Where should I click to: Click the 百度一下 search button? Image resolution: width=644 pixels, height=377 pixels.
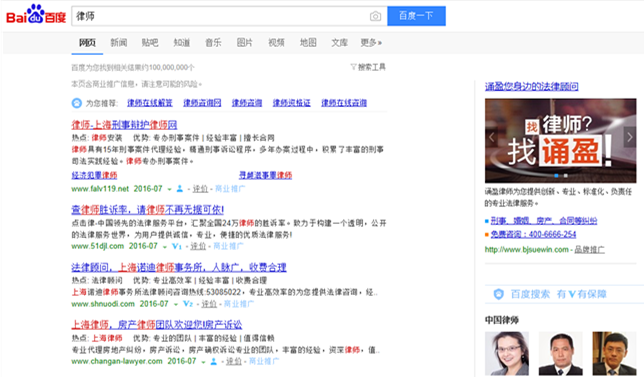coord(416,16)
